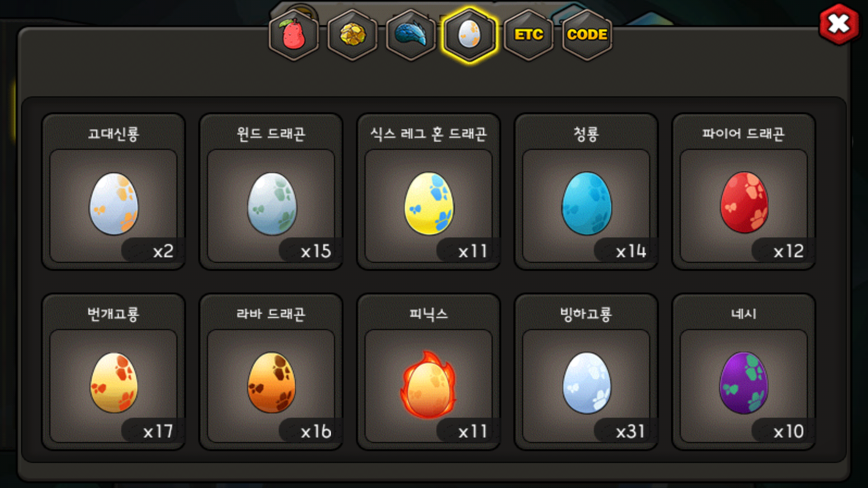This screenshot has width=868, height=488.
Task: Select the highlighted egg tab icon
Action: click(470, 34)
